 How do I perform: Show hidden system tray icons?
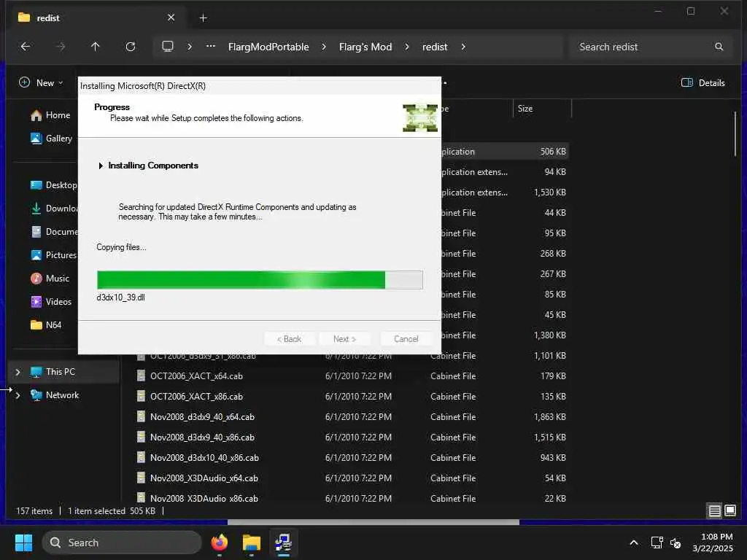point(634,542)
